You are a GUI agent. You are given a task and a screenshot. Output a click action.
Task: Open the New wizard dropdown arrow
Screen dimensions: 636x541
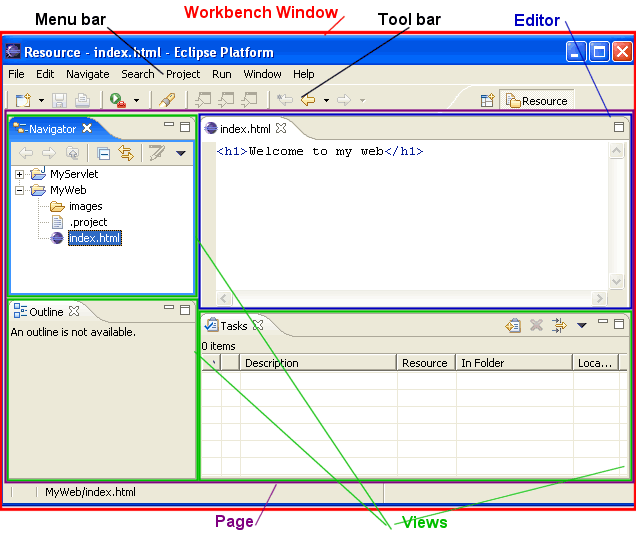point(41,100)
